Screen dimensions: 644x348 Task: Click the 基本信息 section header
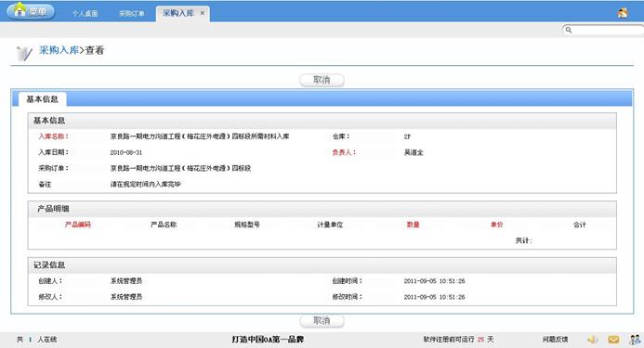click(322, 121)
